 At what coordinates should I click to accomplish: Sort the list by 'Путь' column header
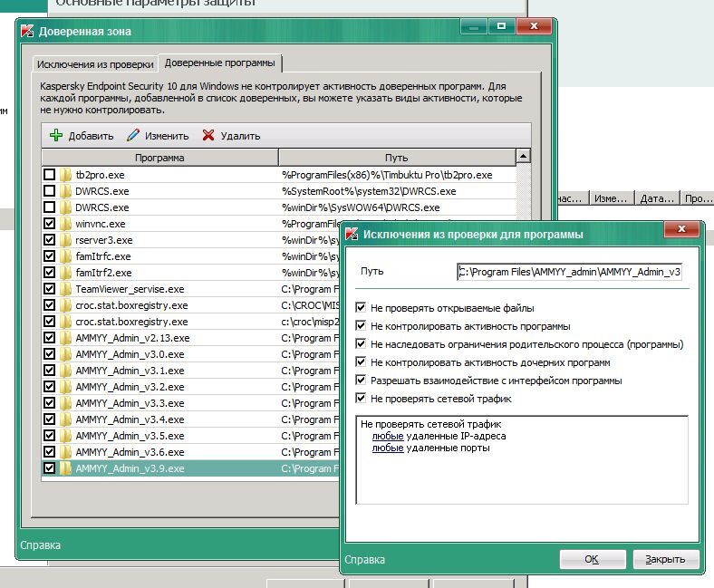tap(396, 158)
